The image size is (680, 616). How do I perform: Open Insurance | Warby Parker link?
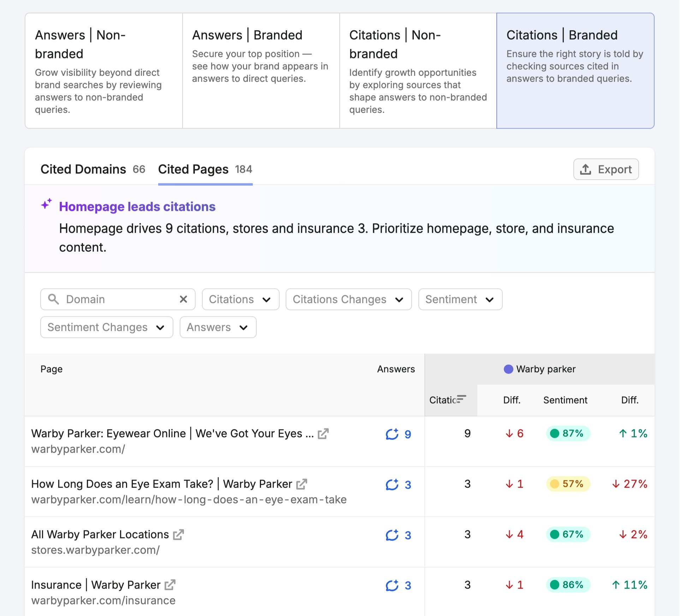96,585
